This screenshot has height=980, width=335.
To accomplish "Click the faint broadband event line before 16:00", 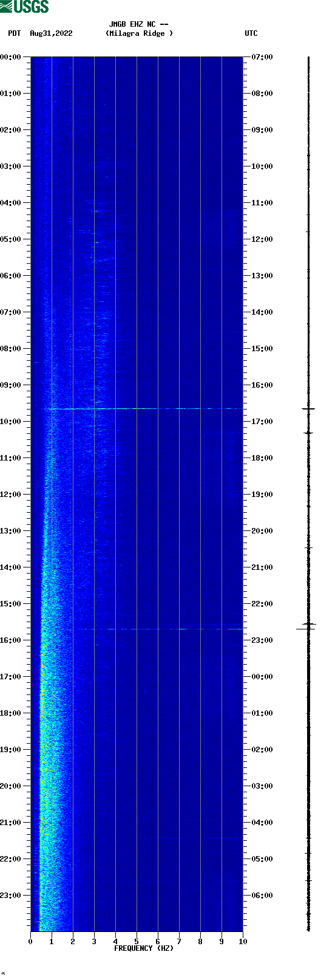I will pos(158,629).
